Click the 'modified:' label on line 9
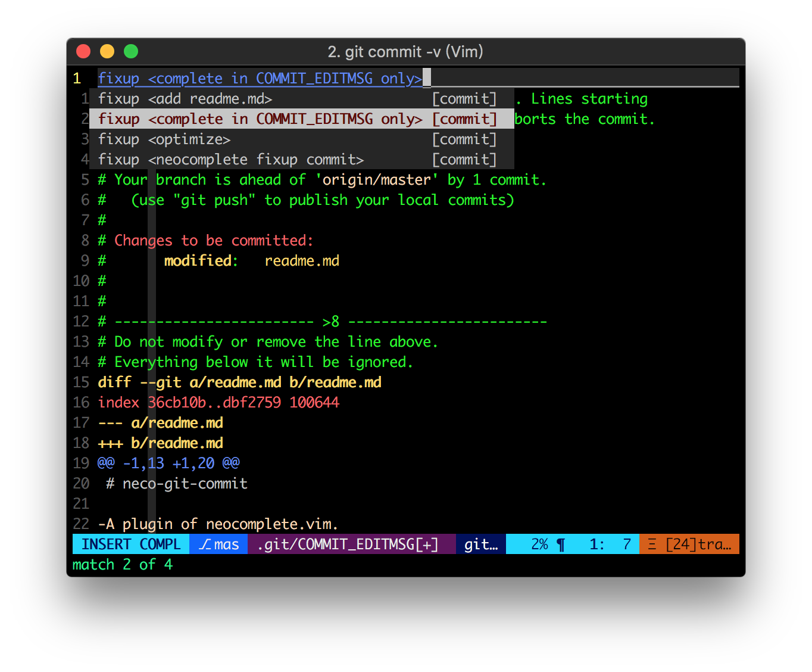The image size is (812, 672). 201,261
